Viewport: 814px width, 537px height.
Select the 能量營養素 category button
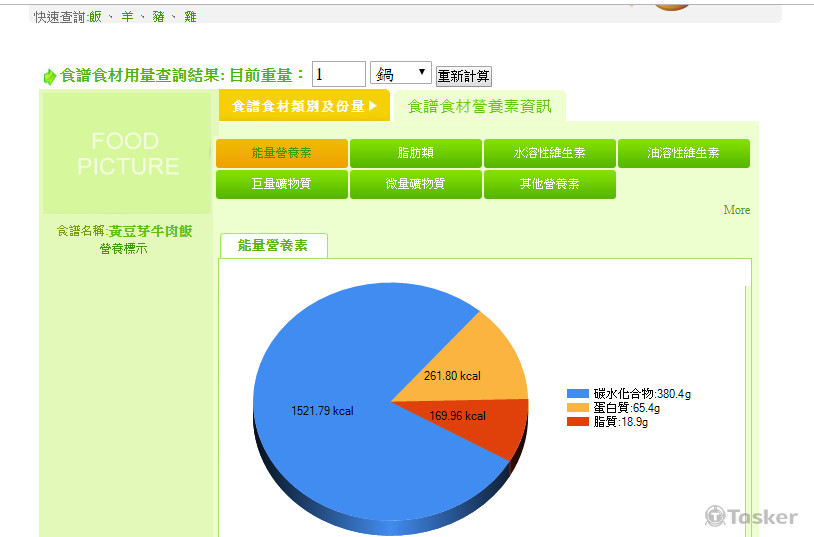click(281, 153)
